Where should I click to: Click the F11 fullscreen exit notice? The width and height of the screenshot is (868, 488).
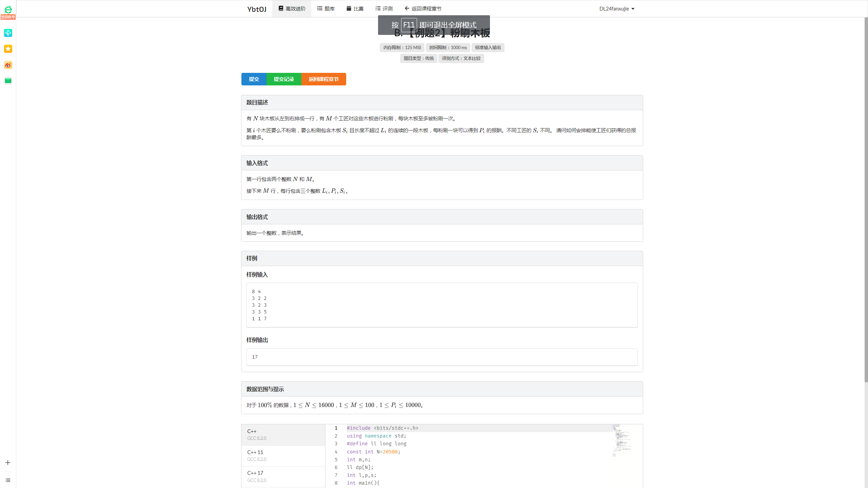coord(434,25)
